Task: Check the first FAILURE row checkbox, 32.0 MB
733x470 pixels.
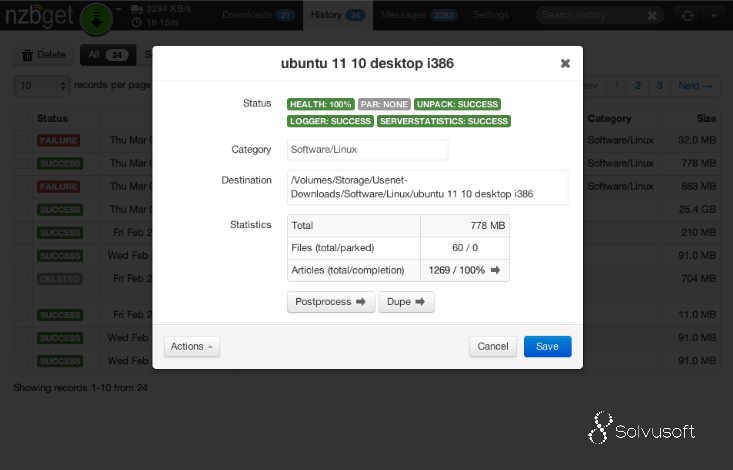Action: coord(23,140)
